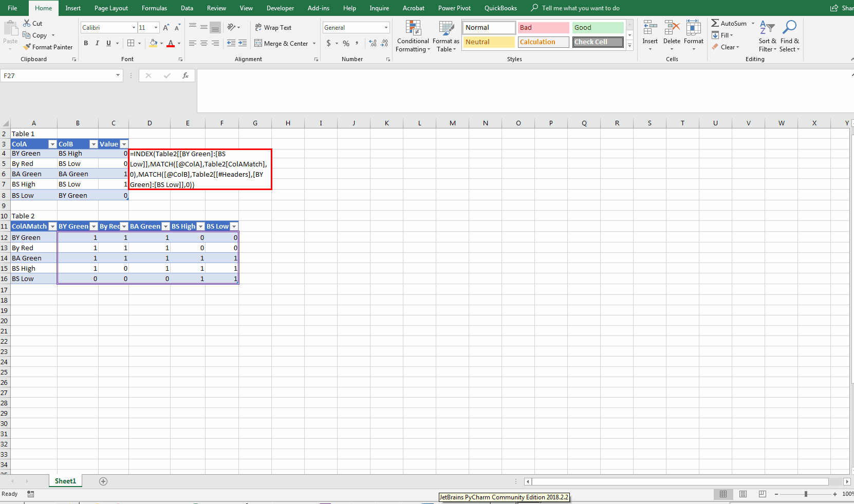The height and width of the screenshot is (504, 854).
Task: Open the ColA filter dropdown
Action: [51, 144]
